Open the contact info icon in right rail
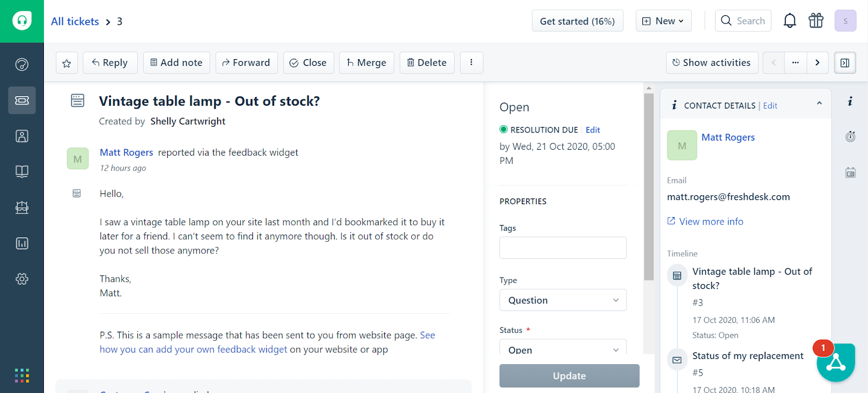868x393 pixels. tap(850, 101)
